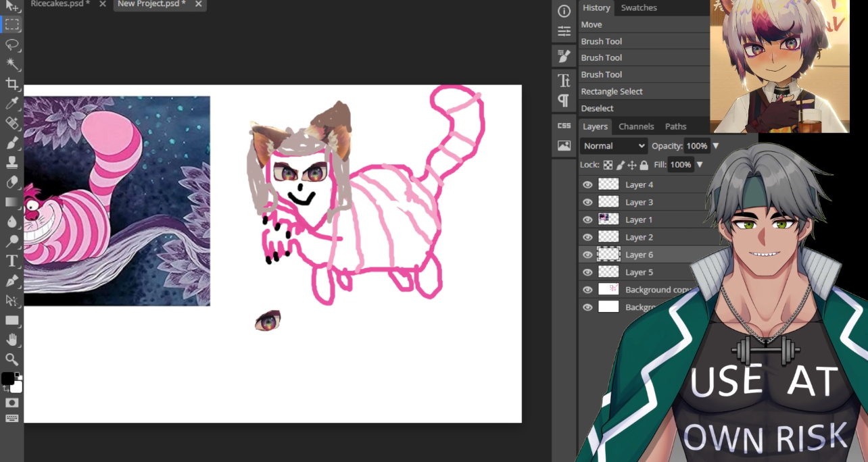Toggle visibility of the bottom Background layer
The image size is (868, 462).
[x=587, y=307]
